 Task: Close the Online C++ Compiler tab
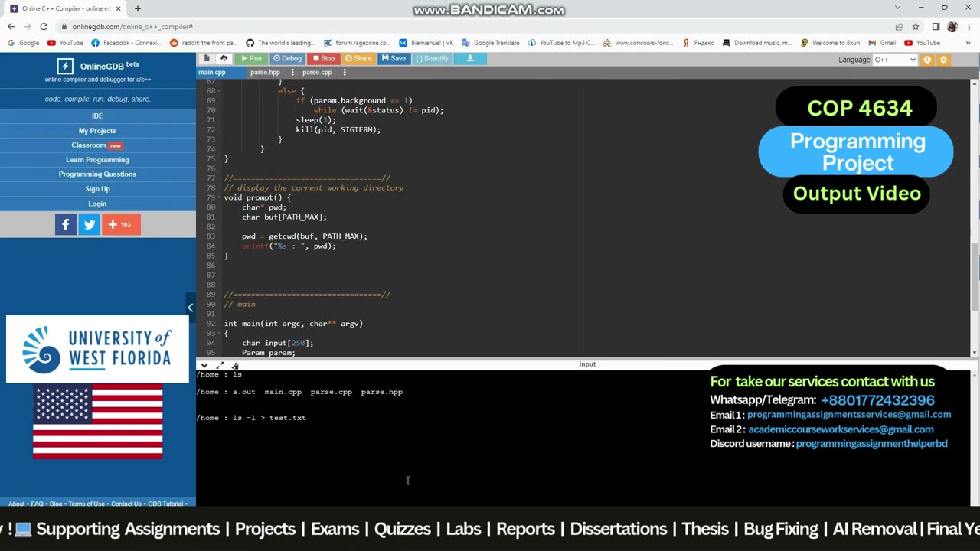pos(118,8)
